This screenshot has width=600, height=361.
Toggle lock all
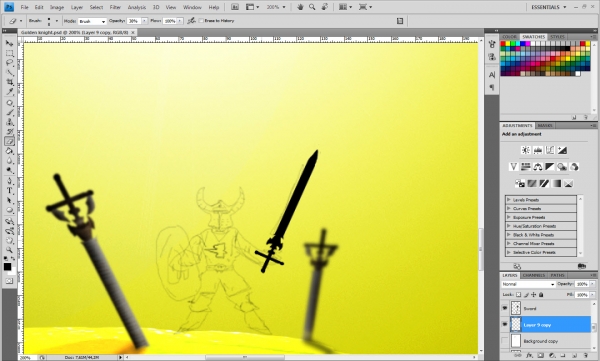click(541, 295)
